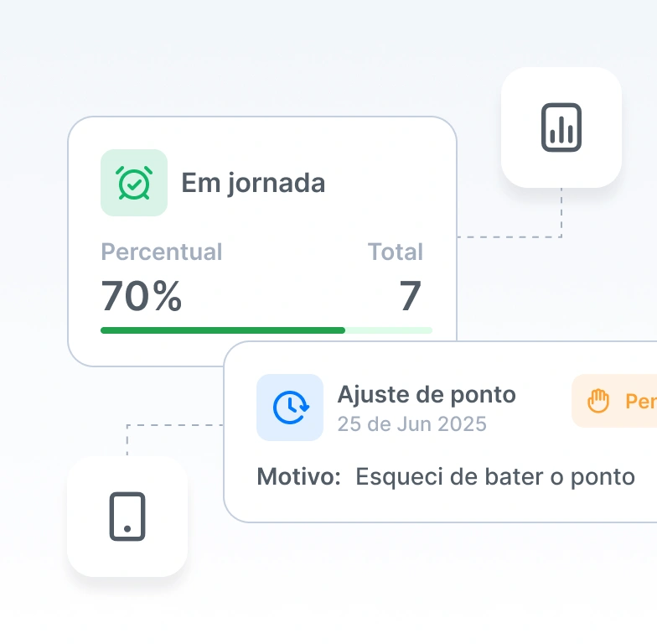Open the "Ajuste de ponto" request title
The width and height of the screenshot is (657, 644).
[427, 394]
